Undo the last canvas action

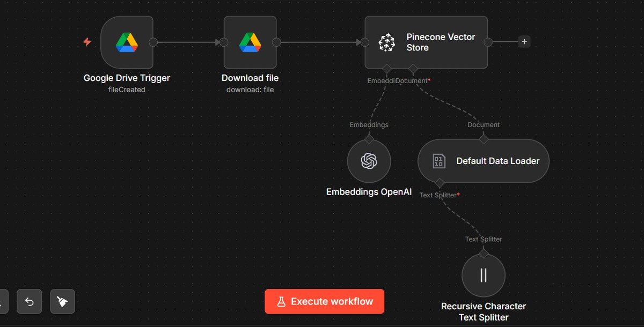(x=30, y=302)
